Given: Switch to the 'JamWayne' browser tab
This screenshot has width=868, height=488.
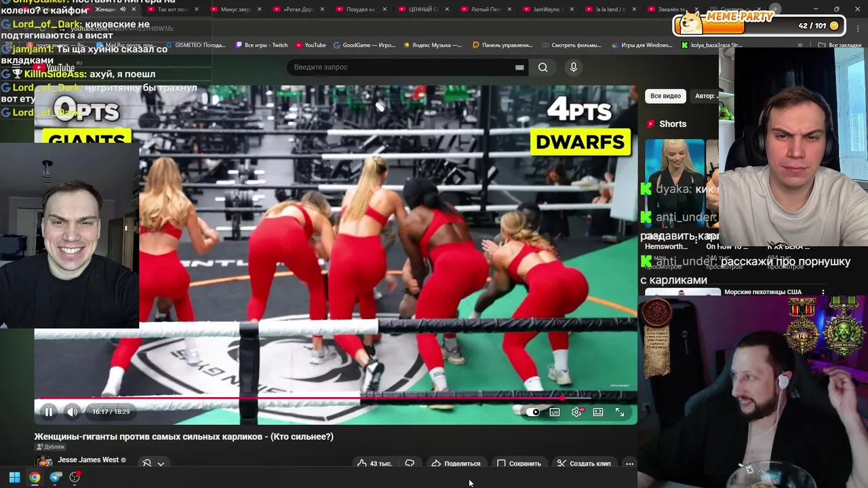Looking at the screenshot, I should click(x=548, y=9).
